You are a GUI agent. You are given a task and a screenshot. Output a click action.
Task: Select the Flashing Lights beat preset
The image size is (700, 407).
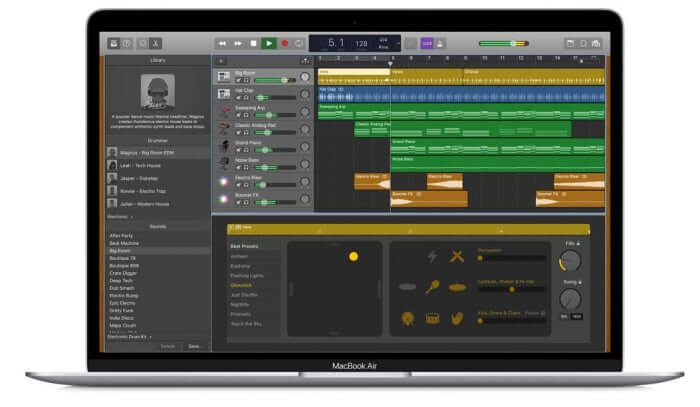[x=247, y=276]
